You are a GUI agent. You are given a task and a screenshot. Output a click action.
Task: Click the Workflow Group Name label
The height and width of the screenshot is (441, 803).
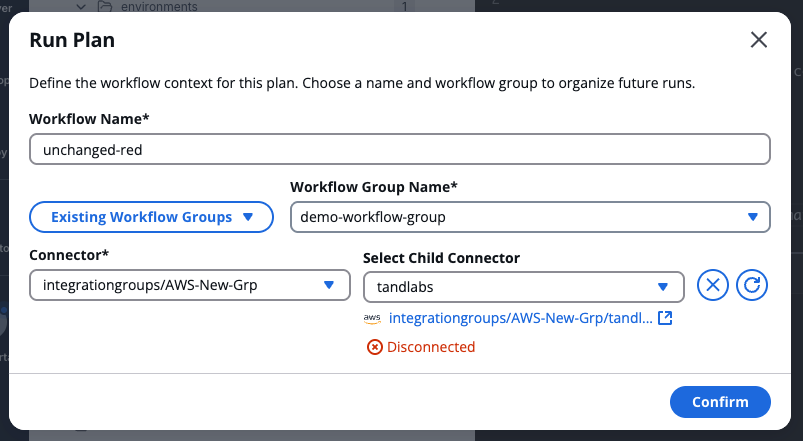[x=374, y=187]
